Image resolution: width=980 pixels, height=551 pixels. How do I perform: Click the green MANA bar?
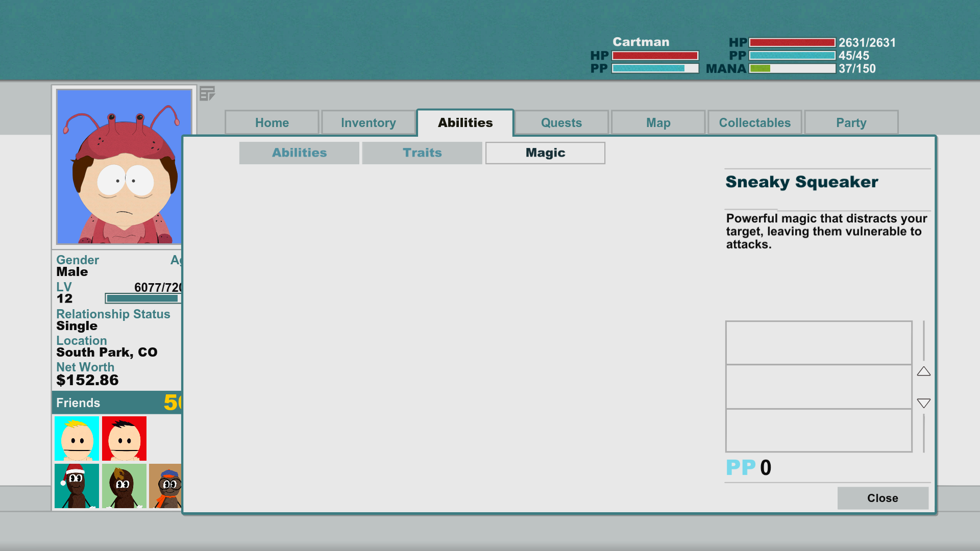point(792,68)
